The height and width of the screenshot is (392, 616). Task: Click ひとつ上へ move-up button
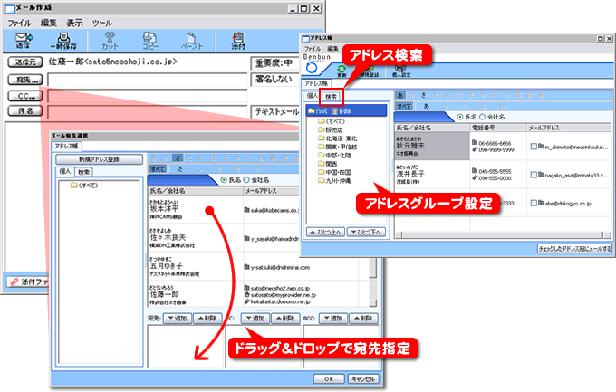tap(325, 232)
